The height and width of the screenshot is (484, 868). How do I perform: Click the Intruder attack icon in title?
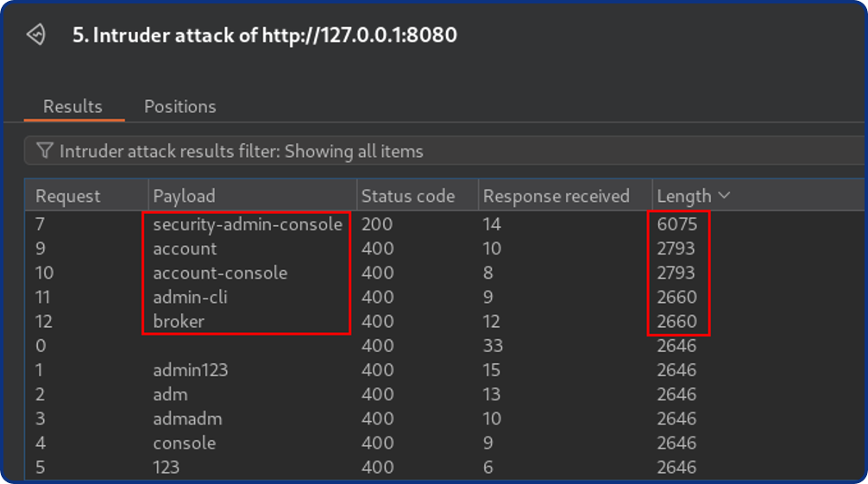[35, 35]
